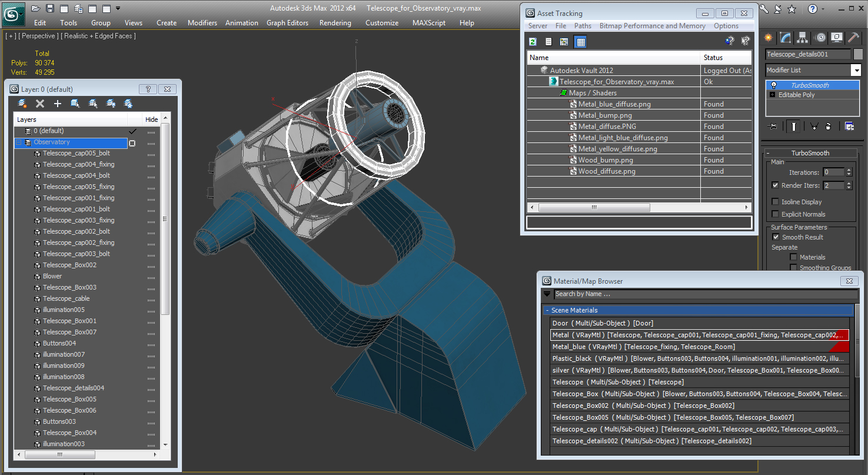This screenshot has height=475, width=868.
Task: Click object color swatch beside Telescope_details001
Action: point(858,54)
